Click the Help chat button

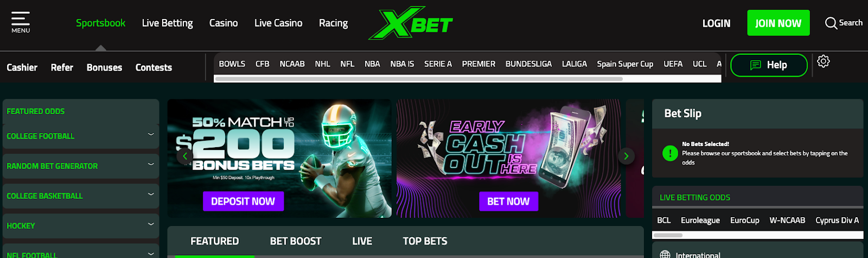click(769, 65)
